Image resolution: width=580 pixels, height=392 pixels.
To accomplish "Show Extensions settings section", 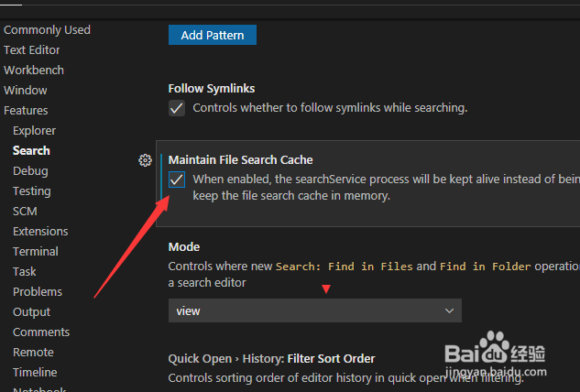I will click(x=40, y=231).
